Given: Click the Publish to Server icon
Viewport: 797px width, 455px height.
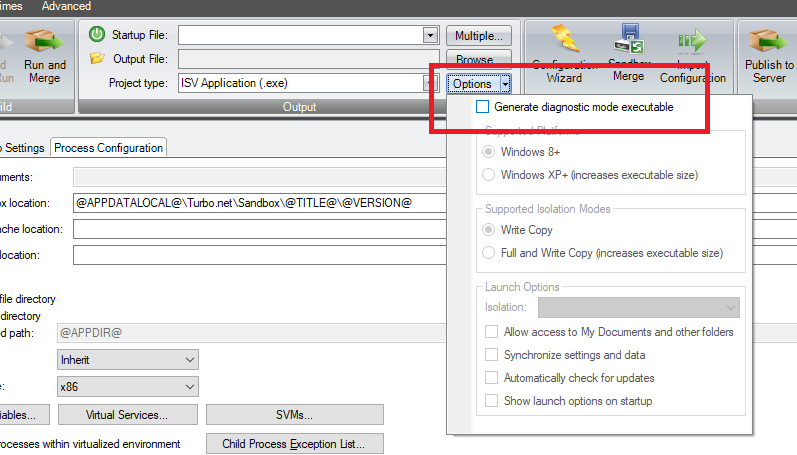Looking at the screenshot, I should [769, 41].
